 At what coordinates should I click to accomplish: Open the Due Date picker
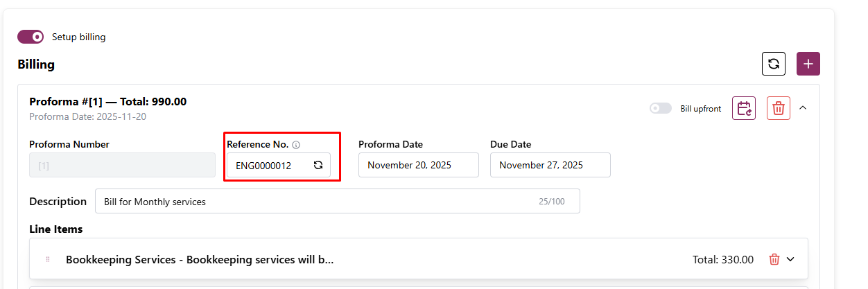pyautogui.click(x=550, y=165)
